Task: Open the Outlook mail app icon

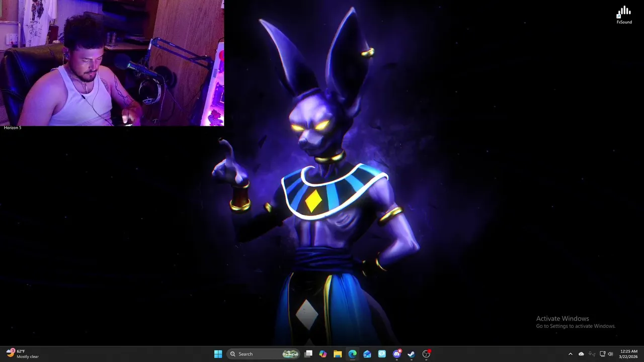Action: [x=367, y=354]
